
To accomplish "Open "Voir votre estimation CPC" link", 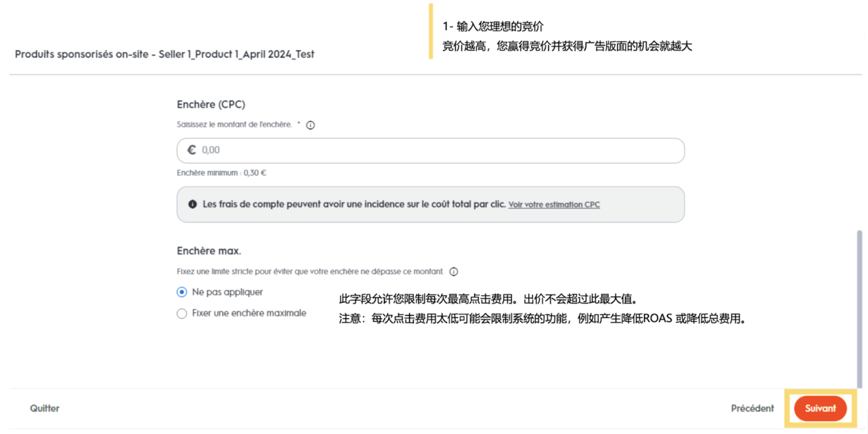I will point(554,205).
